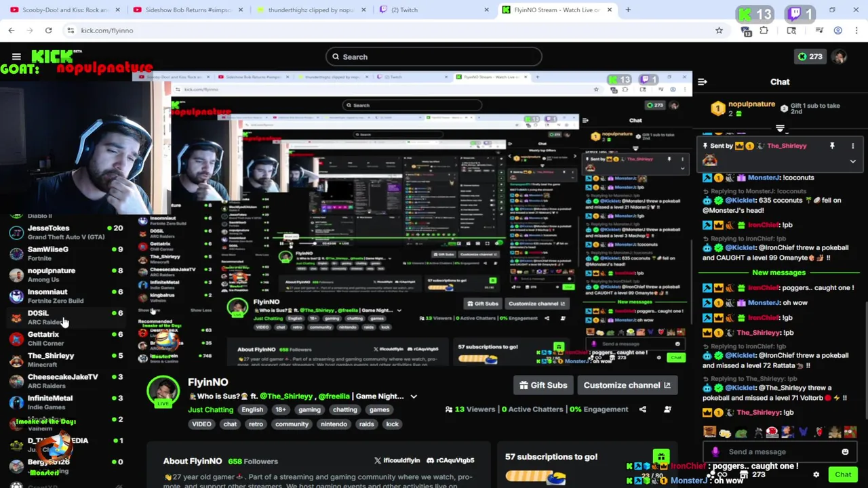The height and width of the screenshot is (488, 868).
Task: Focus the Kick search box
Action: 434,57
